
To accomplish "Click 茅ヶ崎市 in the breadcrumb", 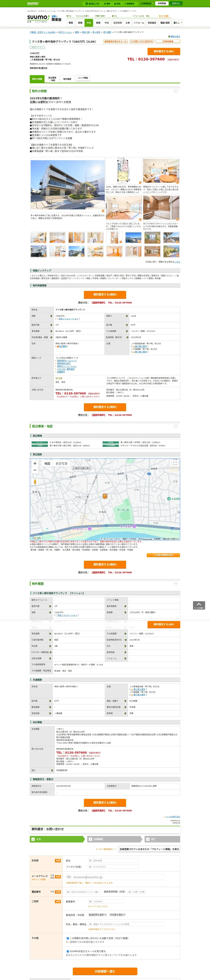I will (96, 32).
